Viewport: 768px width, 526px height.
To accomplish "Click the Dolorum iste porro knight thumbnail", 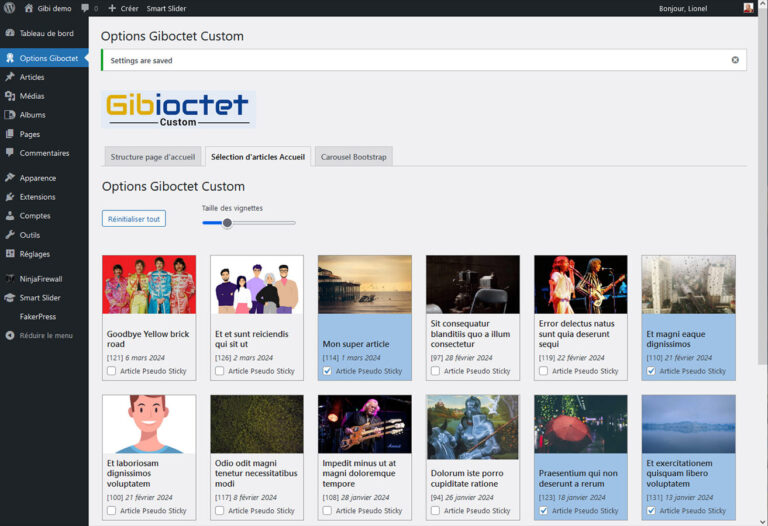I will pos(473,427).
